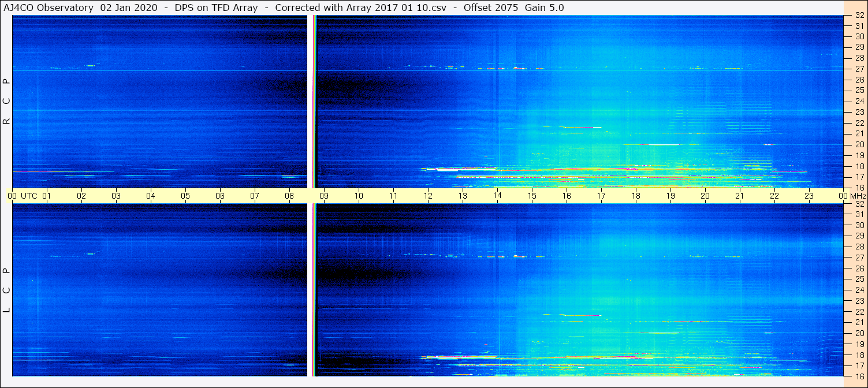Select hour 03 on the time axis
The height and width of the screenshot is (388, 868).
point(116,196)
